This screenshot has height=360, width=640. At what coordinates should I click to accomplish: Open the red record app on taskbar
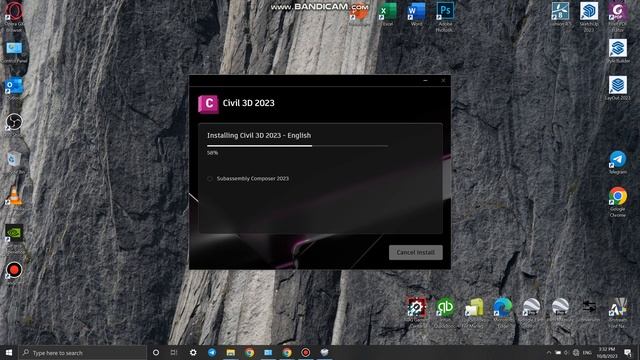pos(306,352)
